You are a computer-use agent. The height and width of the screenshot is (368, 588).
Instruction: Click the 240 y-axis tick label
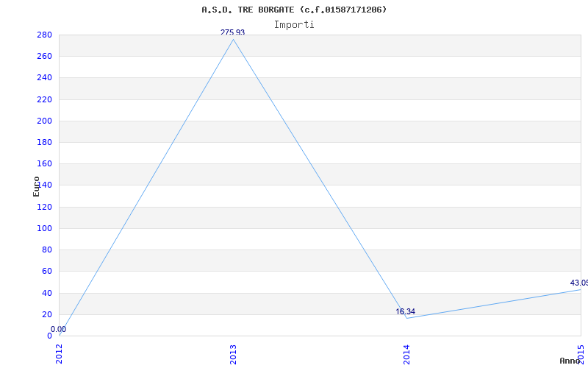click(44, 78)
